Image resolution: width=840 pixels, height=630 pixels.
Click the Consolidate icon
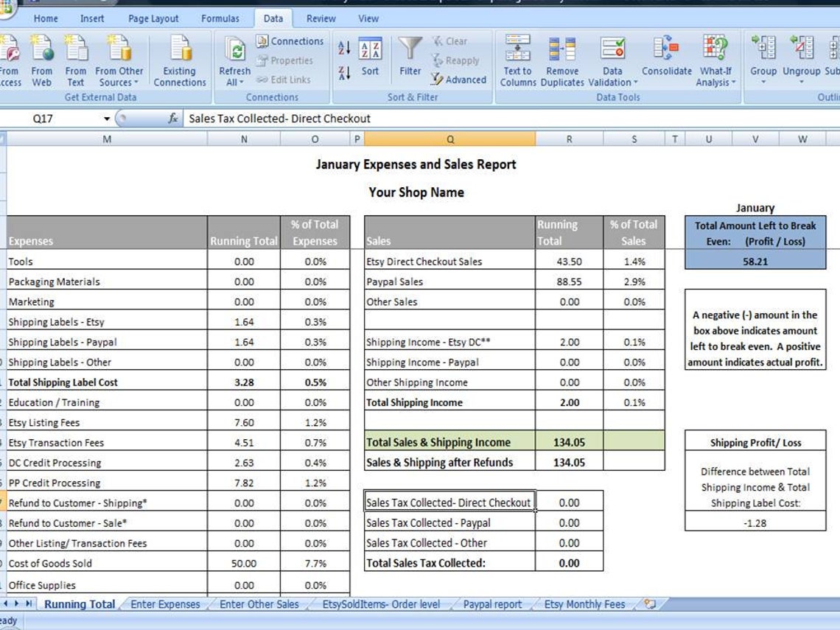click(x=665, y=59)
